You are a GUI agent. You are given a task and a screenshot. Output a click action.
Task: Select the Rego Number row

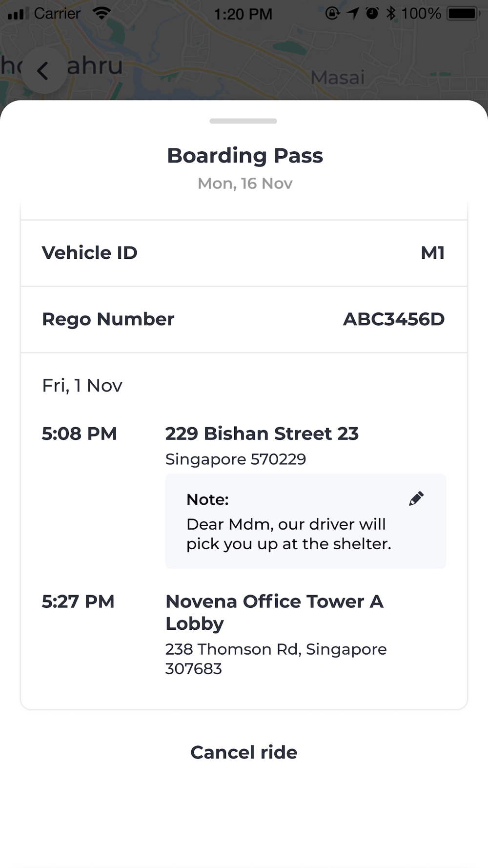[244, 319]
